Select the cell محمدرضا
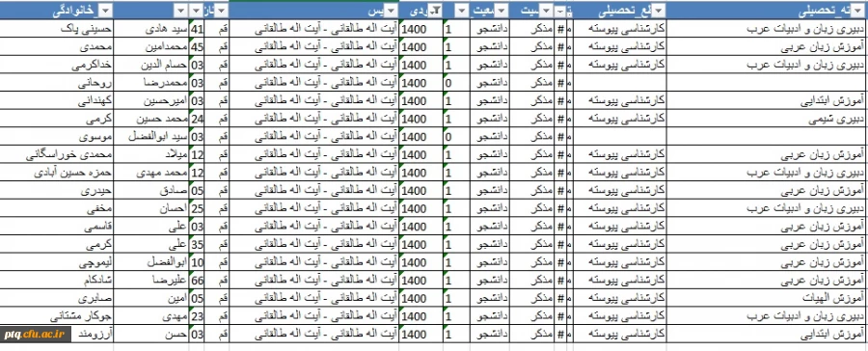This screenshot has width=868, height=351. click(x=166, y=83)
